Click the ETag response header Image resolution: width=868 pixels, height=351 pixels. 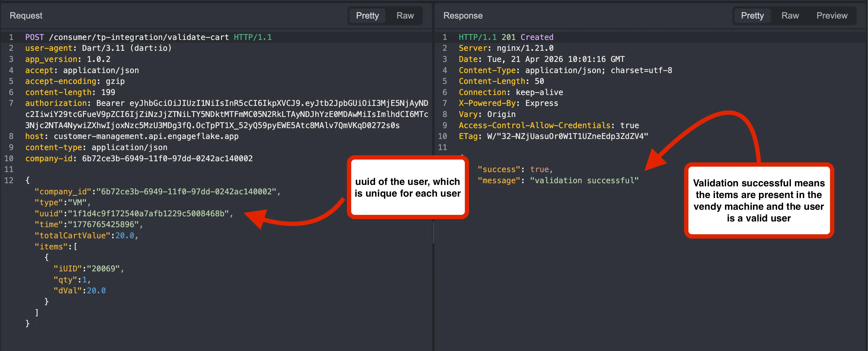click(553, 136)
